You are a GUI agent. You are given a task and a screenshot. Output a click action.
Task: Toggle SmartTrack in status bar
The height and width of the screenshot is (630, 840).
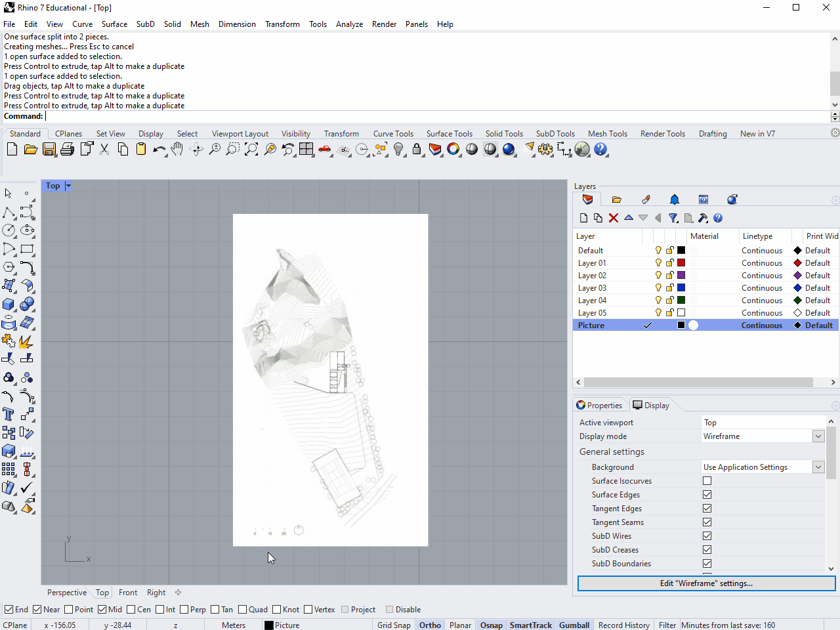coord(531,625)
